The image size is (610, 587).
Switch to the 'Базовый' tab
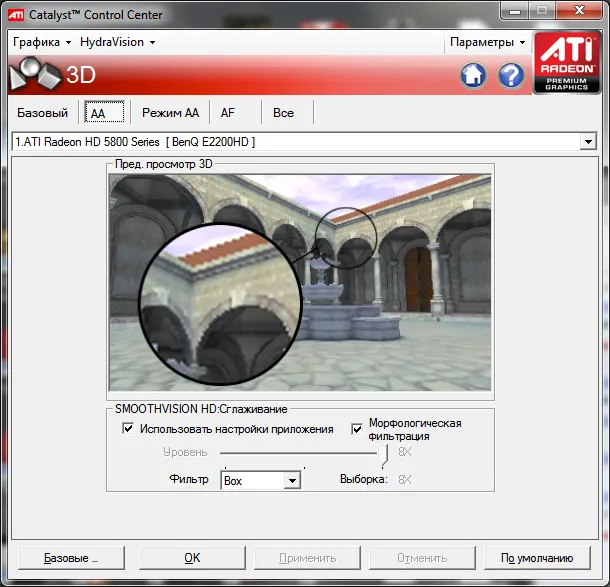tap(42, 113)
